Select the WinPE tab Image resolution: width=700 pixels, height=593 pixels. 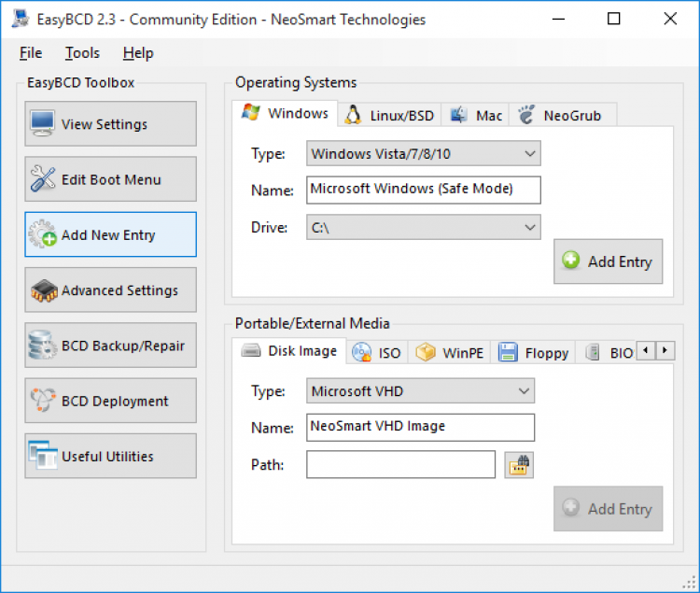point(451,352)
